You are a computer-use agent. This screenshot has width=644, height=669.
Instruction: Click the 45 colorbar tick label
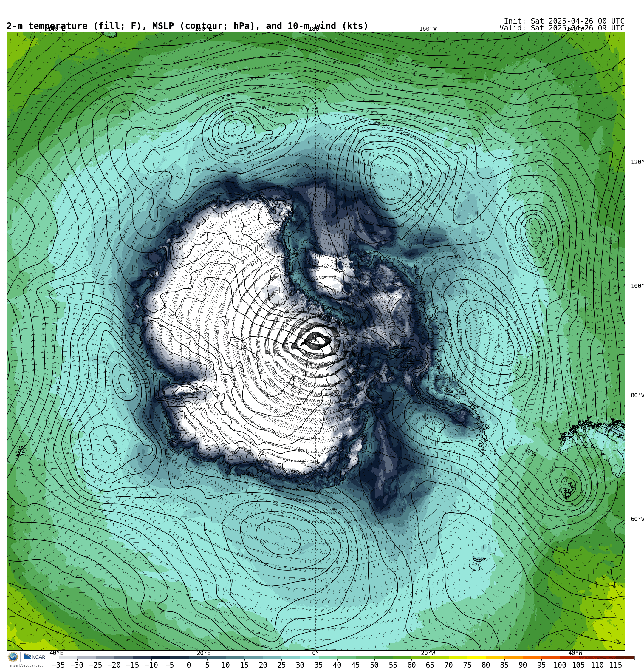[356, 665]
